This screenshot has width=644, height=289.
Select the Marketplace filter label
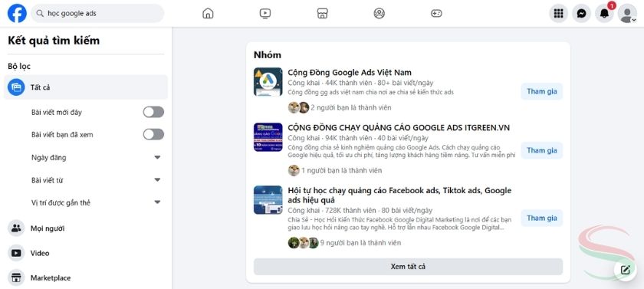(x=51, y=278)
